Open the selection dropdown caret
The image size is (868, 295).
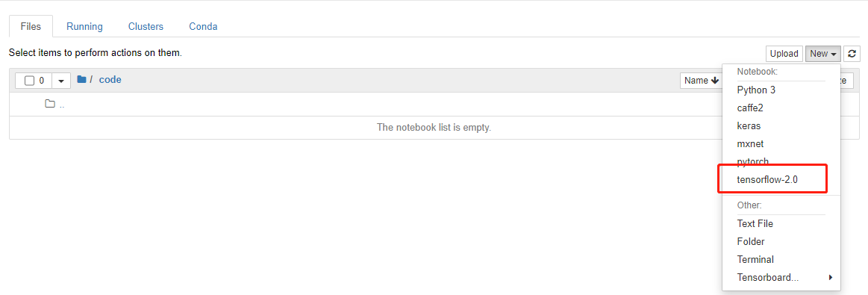[x=61, y=81]
